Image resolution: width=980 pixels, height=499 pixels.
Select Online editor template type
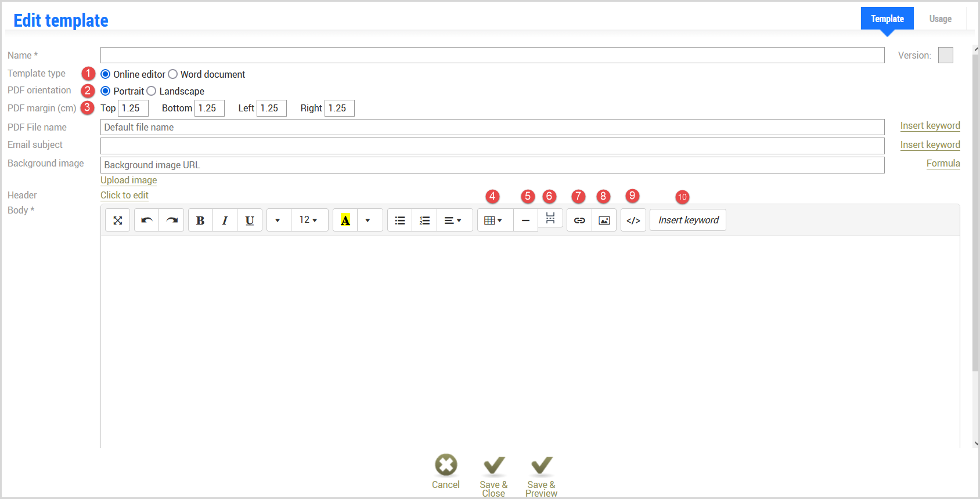pyautogui.click(x=106, y=74)
